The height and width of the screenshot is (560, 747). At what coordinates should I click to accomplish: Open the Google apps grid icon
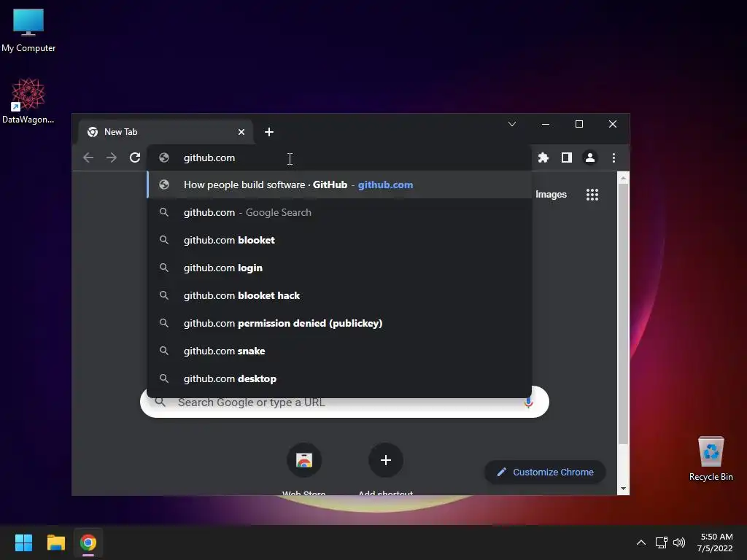pyautogui.click(x=592, y=194)
